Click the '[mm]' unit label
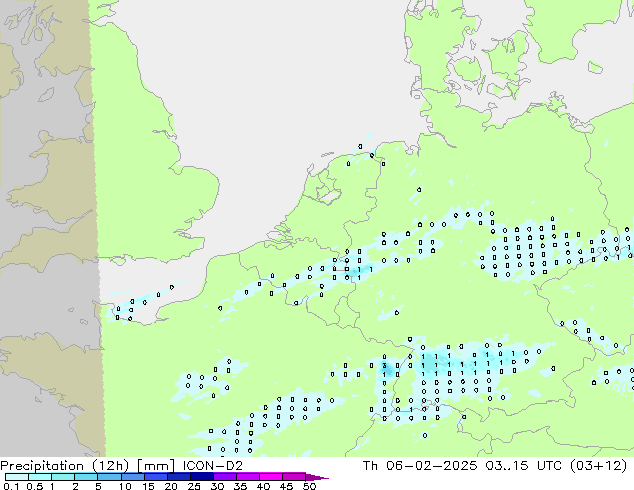The height and width of the screenshot is (490, 634). 156,466
